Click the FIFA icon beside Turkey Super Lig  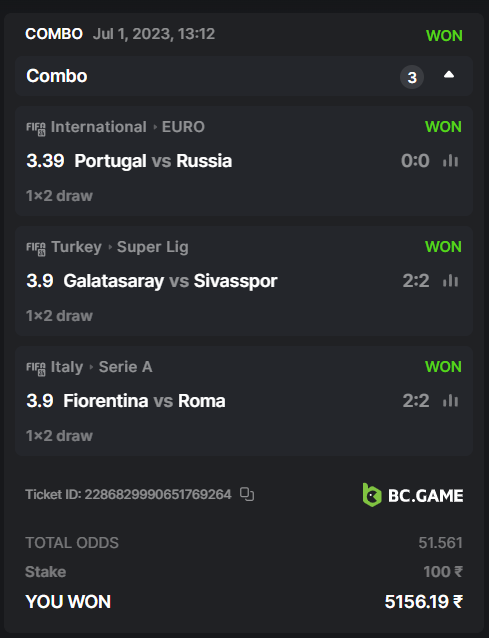point(36,248)
